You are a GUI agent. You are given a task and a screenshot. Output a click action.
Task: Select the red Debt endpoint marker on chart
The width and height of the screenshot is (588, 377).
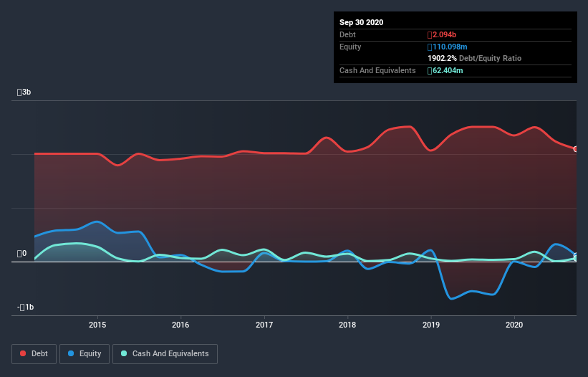click(576, 149)
